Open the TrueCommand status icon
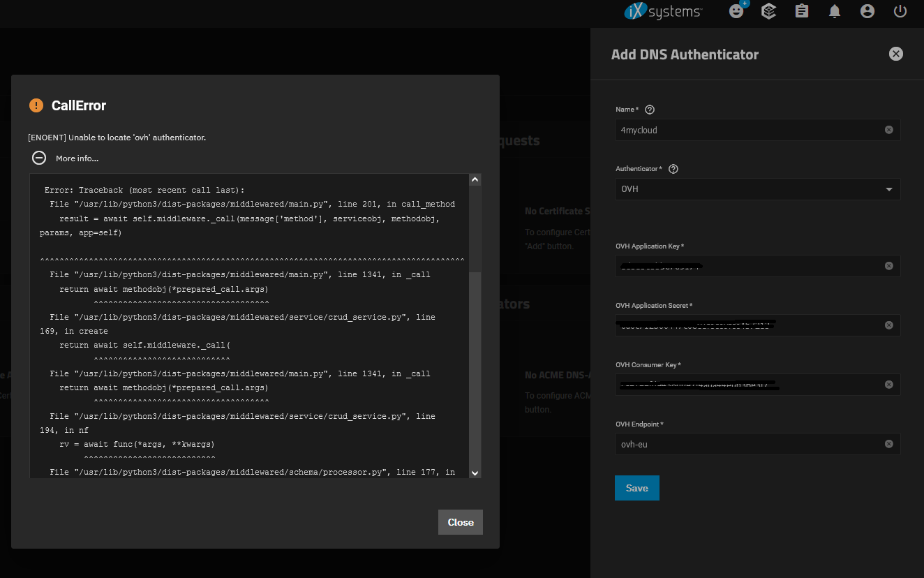Viewport: 924px width, 578px height. coord(769,11)
